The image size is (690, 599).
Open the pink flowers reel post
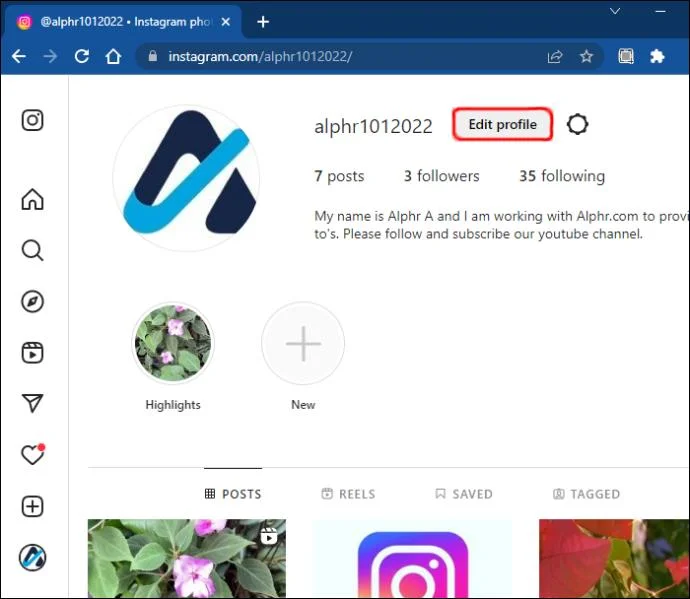(x=187, y=558)
